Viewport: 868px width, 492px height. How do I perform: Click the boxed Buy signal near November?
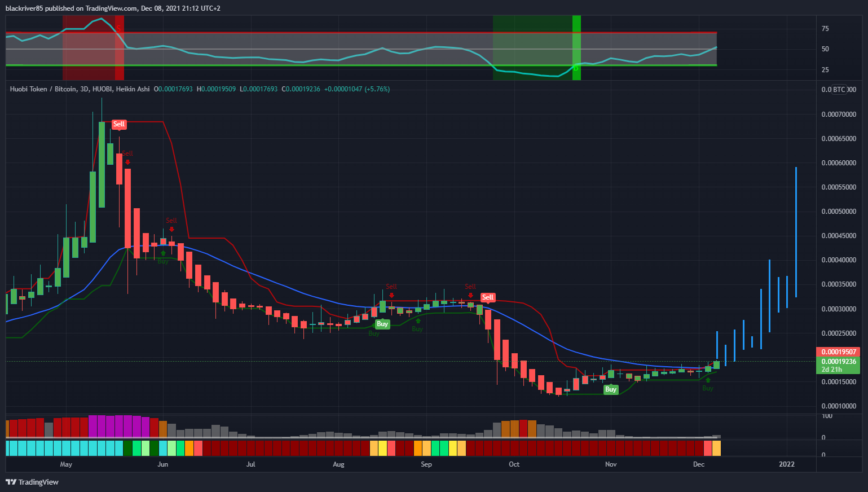(x=611, y=389)
